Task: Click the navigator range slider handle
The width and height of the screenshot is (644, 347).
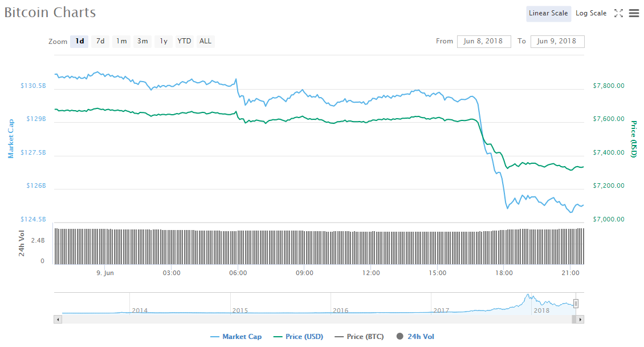Action: point(576,303)
